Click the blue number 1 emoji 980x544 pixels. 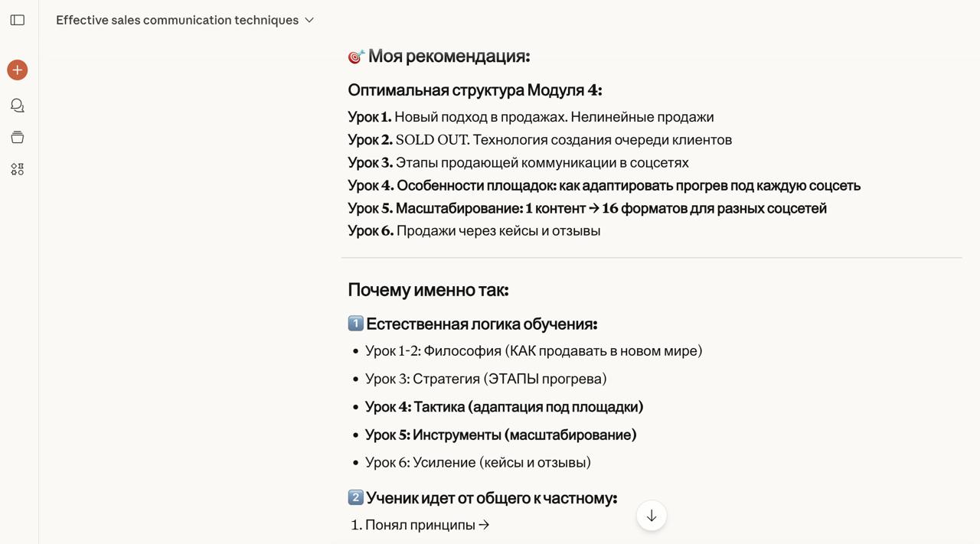coord(356,324)
